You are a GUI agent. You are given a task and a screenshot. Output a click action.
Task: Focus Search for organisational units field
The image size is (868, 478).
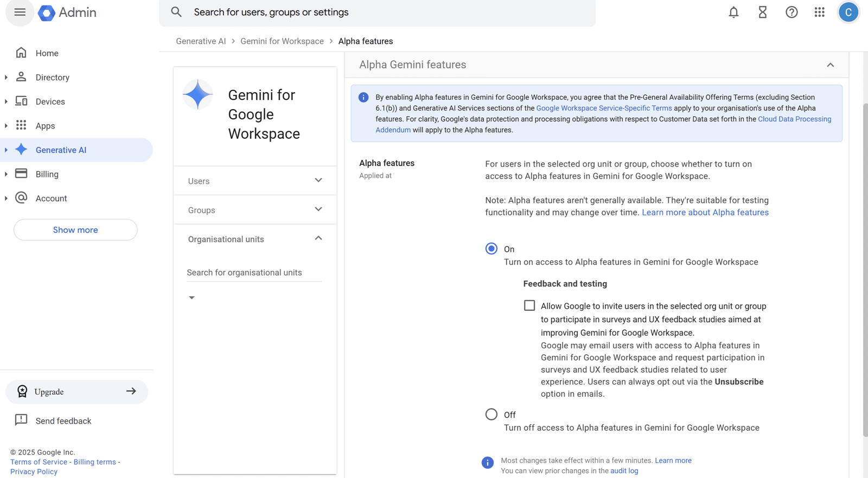[x=254, y=272]
